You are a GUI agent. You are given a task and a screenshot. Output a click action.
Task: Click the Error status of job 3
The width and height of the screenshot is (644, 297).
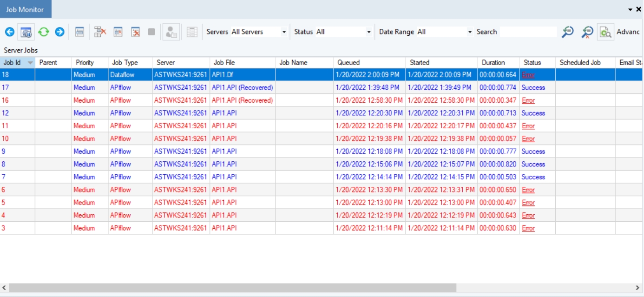click(528, 228)
